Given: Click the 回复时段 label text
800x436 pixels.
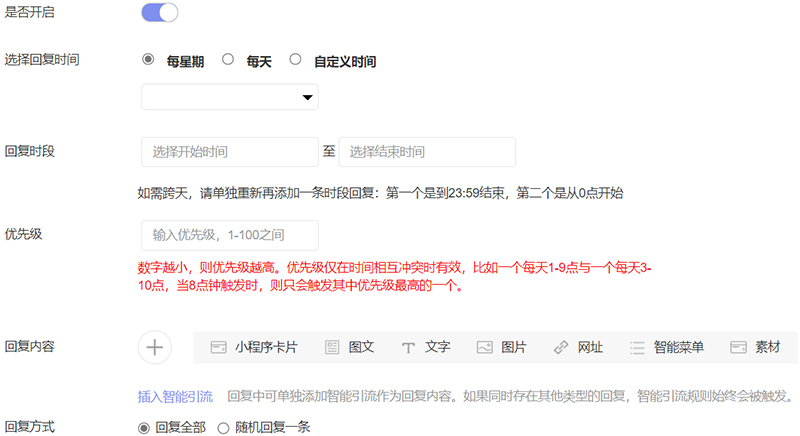Looking at the screenshot, I should (30, 151).
